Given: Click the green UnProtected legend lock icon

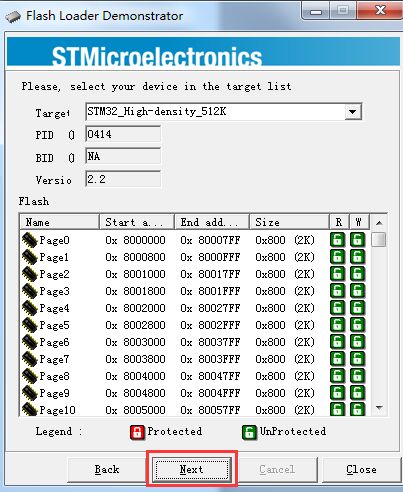Looking at the screenshot, I should coord(249,432).
